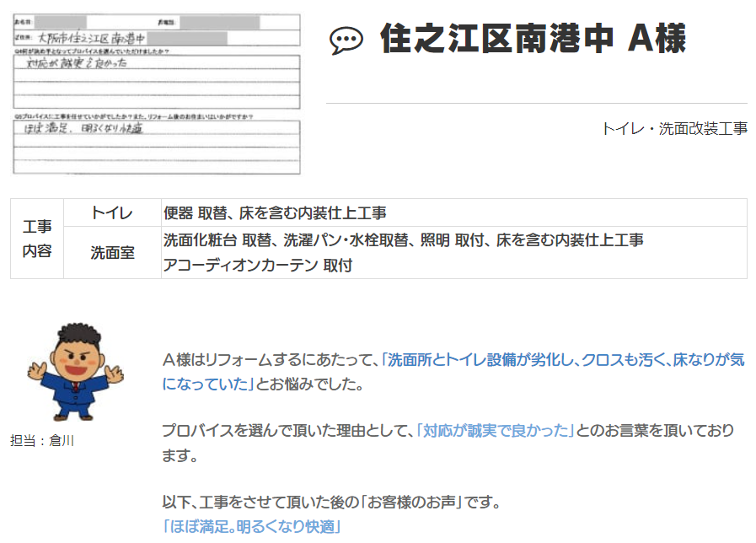Screen dimensions: 756x543
Task: Click the 便器 取替 work description cell
Action: (275, 213)
